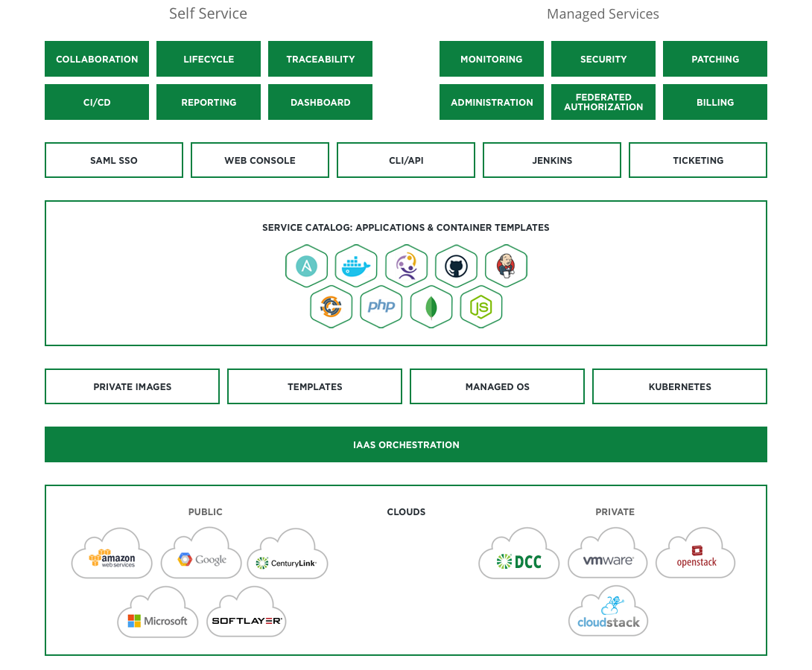The width and height of the screenshot is (812, 670).
Task: Select the Docker container template
Action: pos(356,266)
